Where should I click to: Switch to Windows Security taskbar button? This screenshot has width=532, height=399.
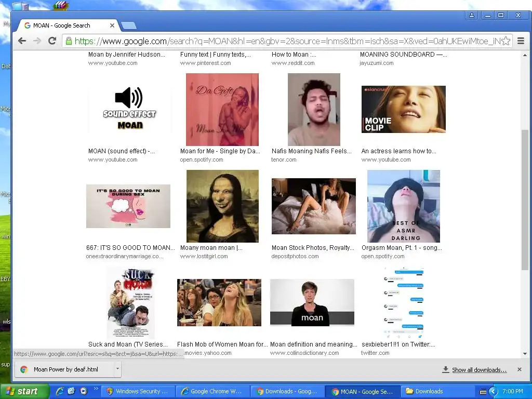point(138,391)
